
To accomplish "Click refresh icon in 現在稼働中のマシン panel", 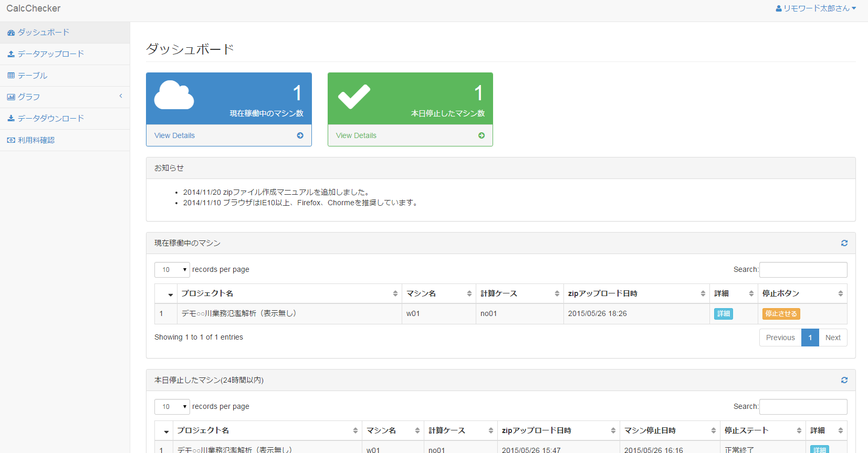I will [844, 243].
